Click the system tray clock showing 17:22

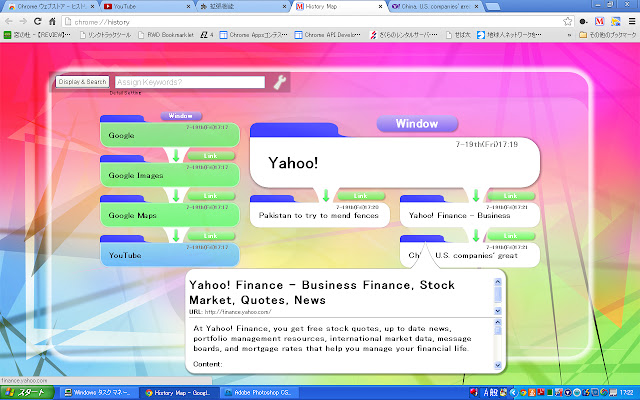pos(627,393)
